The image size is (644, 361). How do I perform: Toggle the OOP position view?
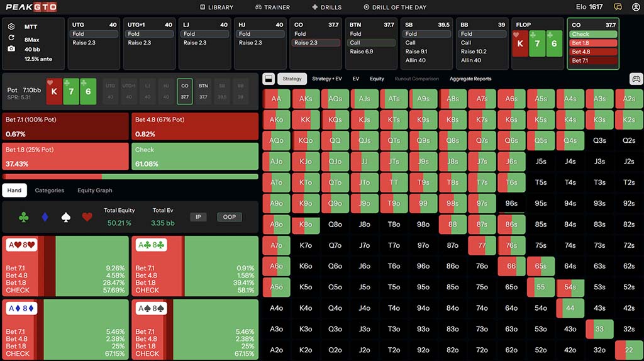pyautogui.click(x=230, y=217)
